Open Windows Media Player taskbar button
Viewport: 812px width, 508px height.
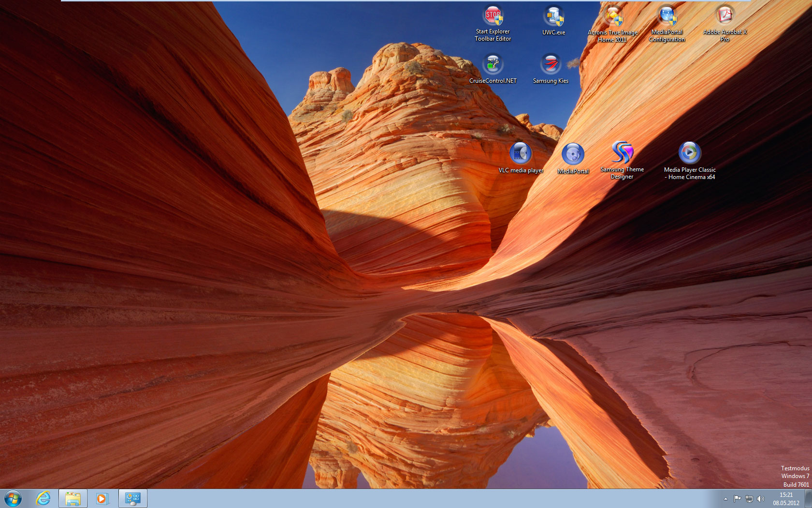click(x=102, y=498)
